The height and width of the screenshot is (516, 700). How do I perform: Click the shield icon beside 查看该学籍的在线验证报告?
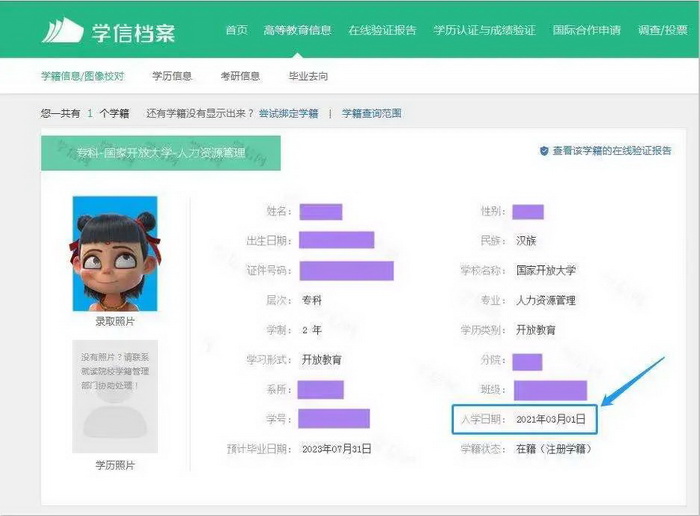click(544, 151)
